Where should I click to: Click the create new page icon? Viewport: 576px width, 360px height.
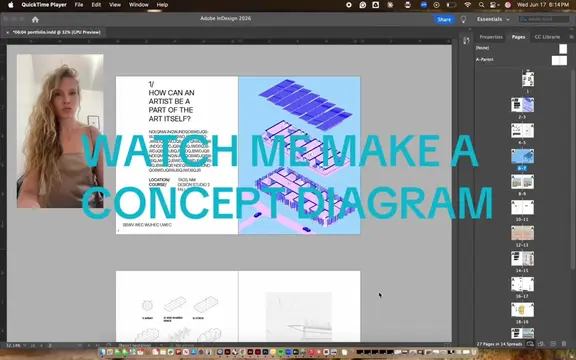click(x=553, y=344)
